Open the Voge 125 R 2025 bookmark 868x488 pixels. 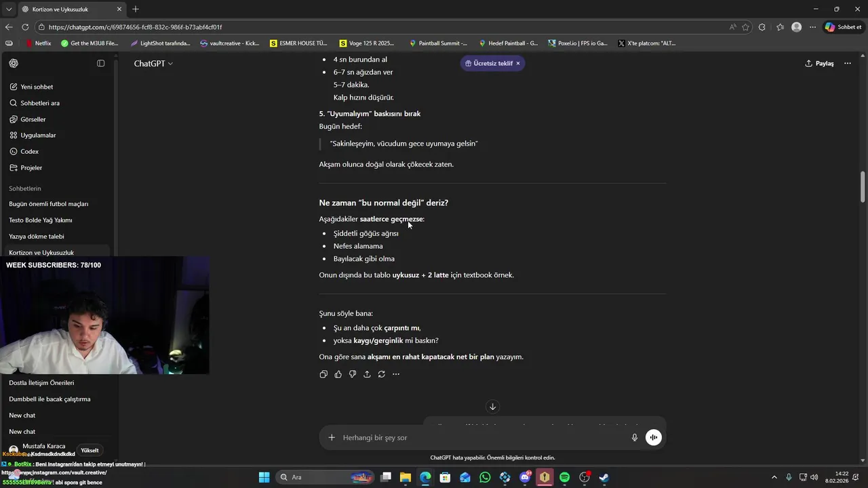pyautogui.click(x=367, y=43)
